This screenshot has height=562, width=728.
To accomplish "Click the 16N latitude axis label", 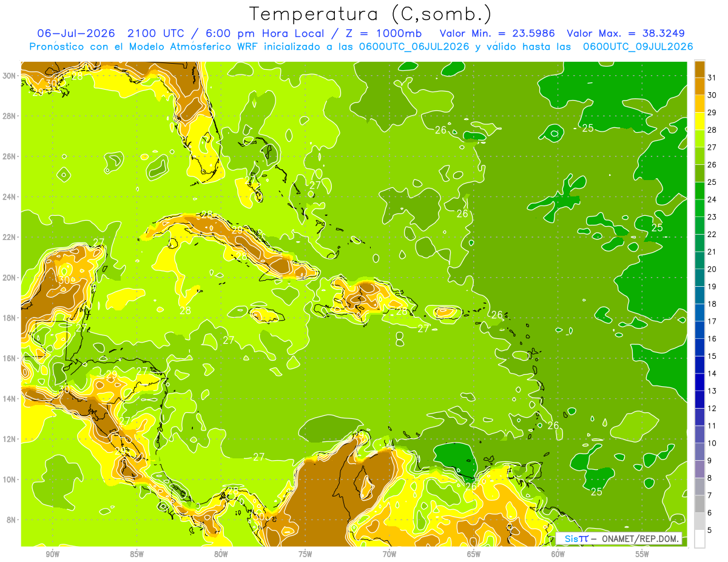I will pos(8,358).
